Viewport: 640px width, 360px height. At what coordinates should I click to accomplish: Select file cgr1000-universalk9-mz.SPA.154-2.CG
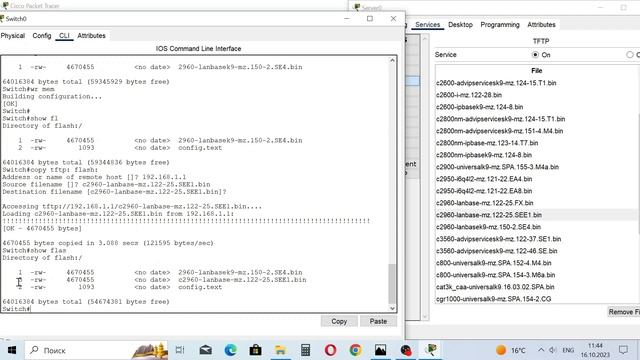(493, 299)
